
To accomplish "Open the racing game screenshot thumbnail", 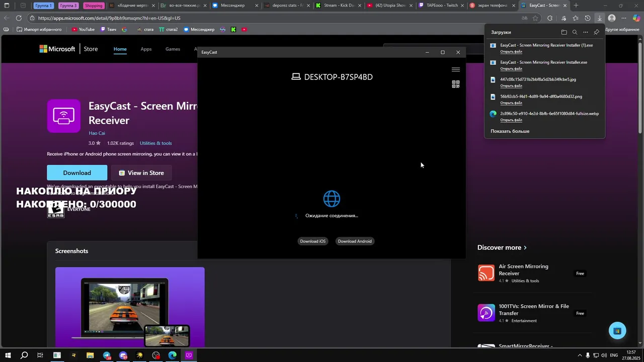I will click(x=130, y=307).
